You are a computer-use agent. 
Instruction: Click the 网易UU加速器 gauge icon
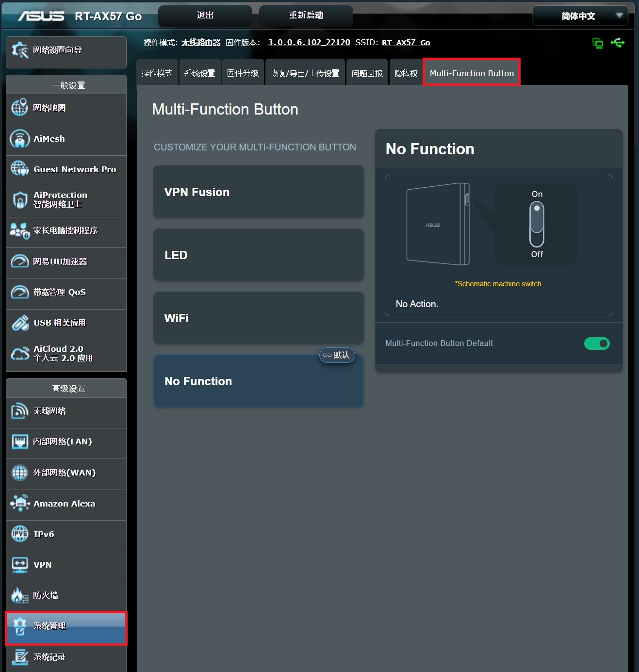[19, 261]
